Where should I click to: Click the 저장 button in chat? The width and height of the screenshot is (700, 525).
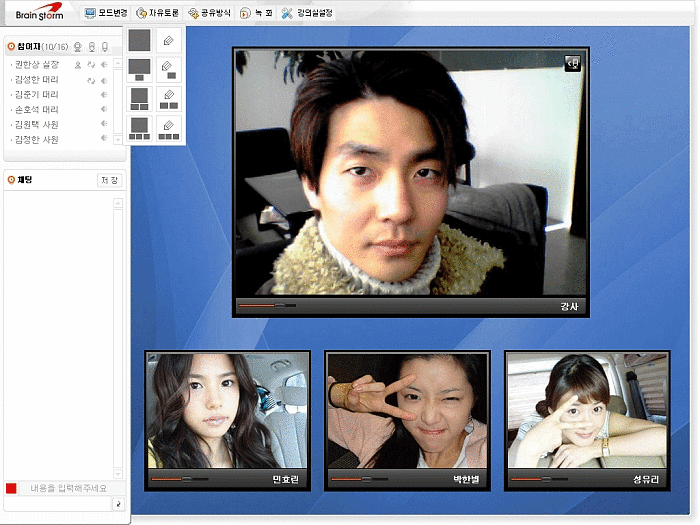(109, 180)
